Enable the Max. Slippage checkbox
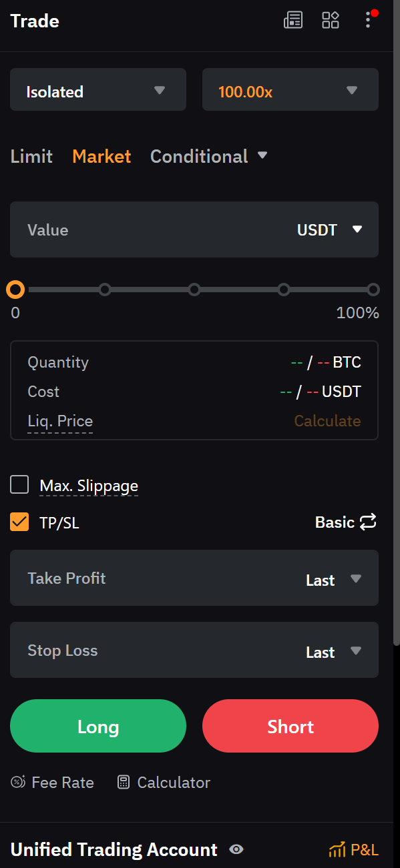Viewport: 400px width, 868px height. (19, 484)
